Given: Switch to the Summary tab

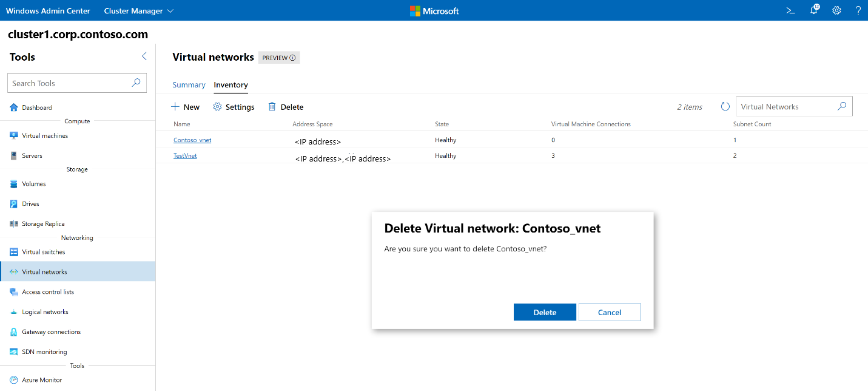Looking at the screenshot, I should 189,85.
